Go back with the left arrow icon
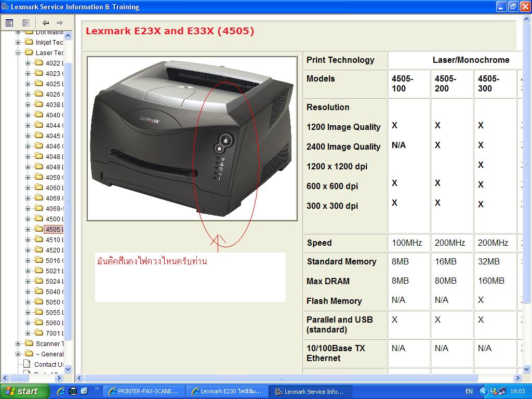532x399 pixels. point(46,23)
